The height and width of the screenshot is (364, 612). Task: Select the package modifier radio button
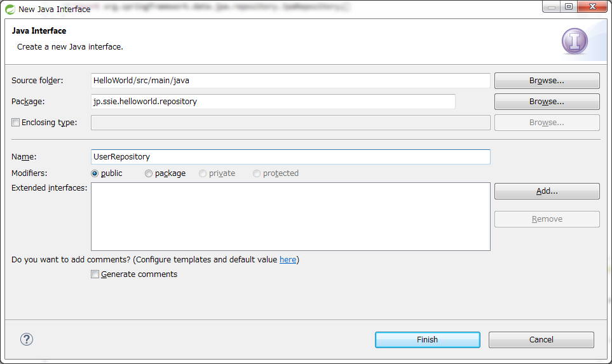point(149,173)
